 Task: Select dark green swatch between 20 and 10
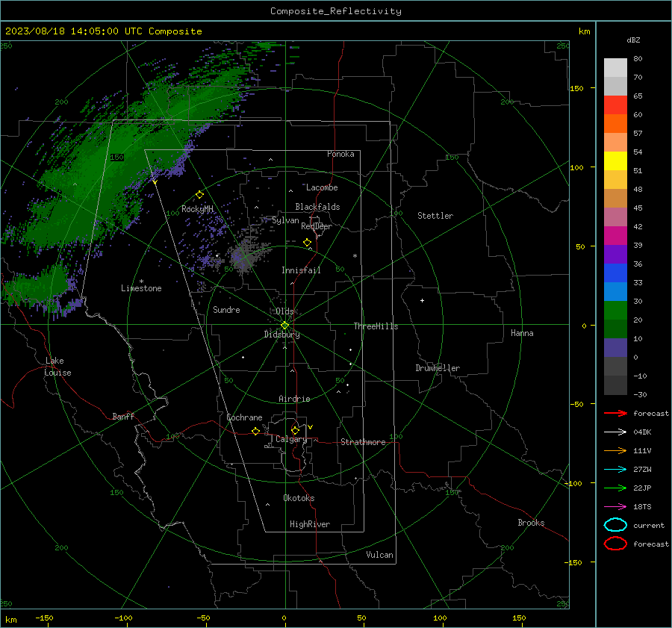click(615, 329)
